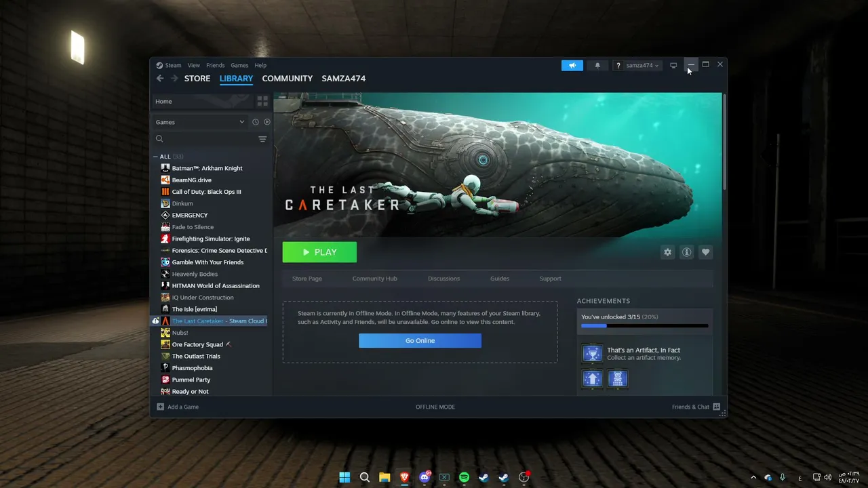Go forward with the right arrow
868x488 pixels.
(x=174, y=79)
